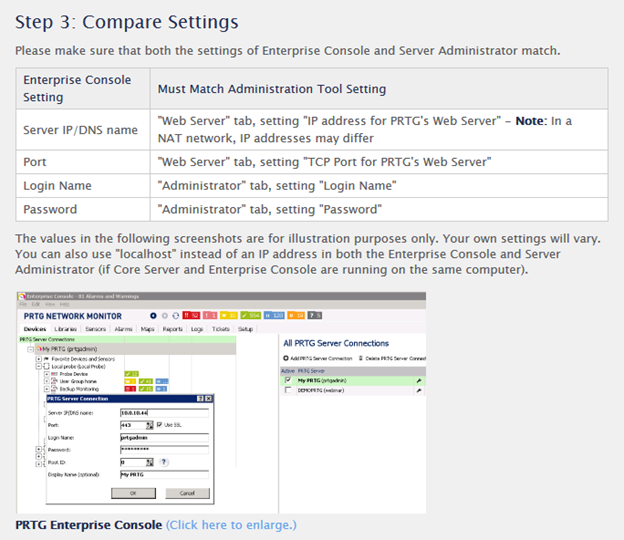The width and height of the screenshot is (624, 540).
Task: Open the 'Click here to enlarge' link
Action: pyautogui.click(x=231, y=525)
